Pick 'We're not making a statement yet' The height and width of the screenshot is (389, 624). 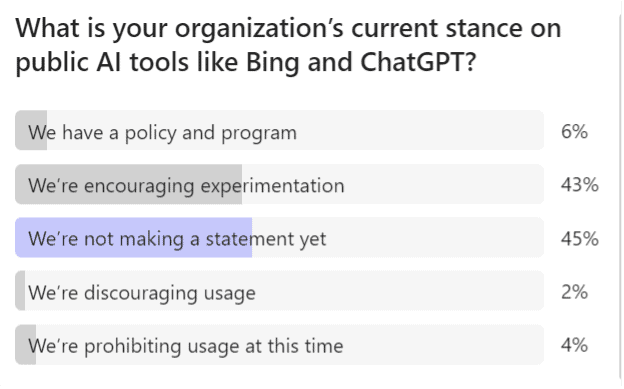(279, 238)
